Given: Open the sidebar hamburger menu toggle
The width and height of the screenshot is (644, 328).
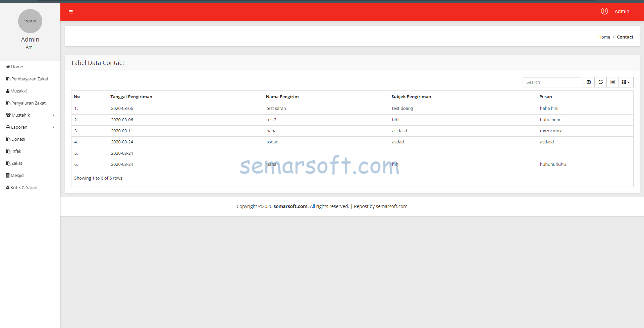Looking at the screenshot, I should pyautogui.click(x=71, y=12).
